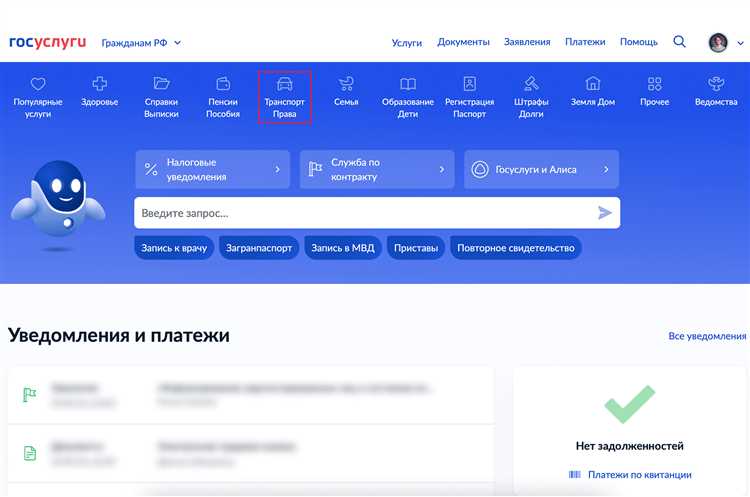This screenshot has height=497, width=750.
Task: Click the Загранпаспорт quick button
Action: point(259,248)
